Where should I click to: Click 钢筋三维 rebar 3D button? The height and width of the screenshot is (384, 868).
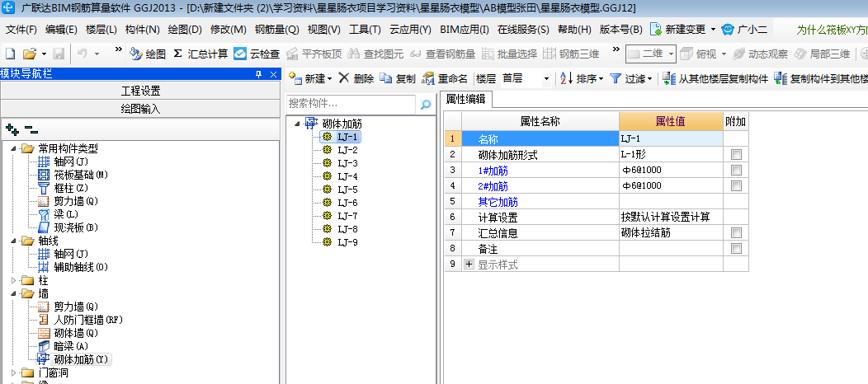(x=571, y=54)
